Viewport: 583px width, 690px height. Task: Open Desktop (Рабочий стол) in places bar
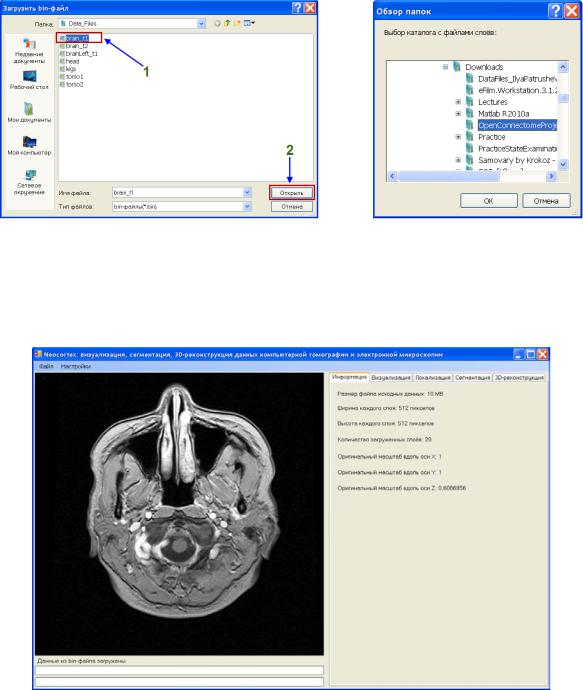(x=29, y=80)
